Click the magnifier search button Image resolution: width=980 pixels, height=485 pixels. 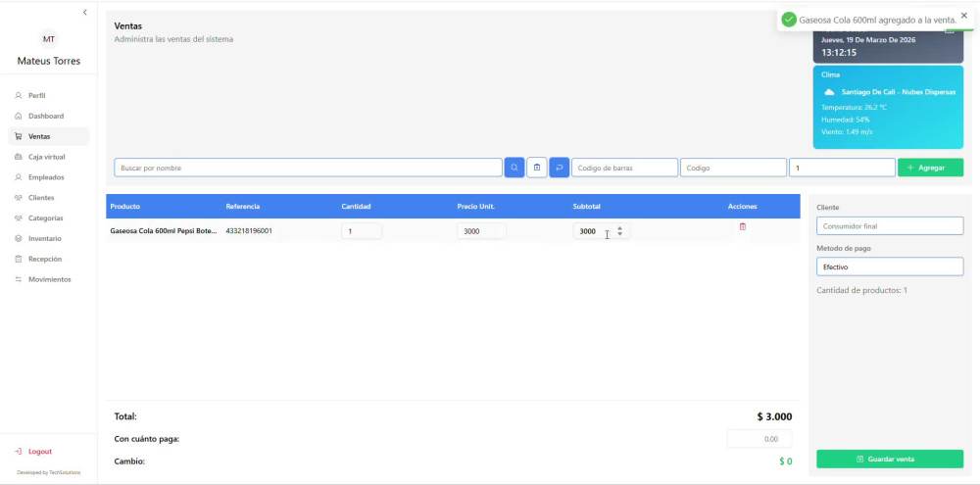pyautogui.click(x=514, y=168)
